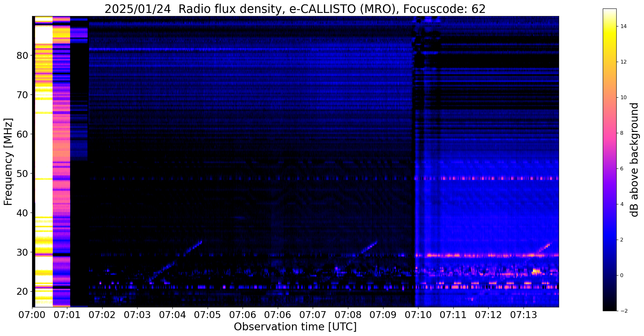Click the bright 29 MHz horizontal line after 07:10
The height and width of the screenshot is (336, 644).
tap(487, 255)
